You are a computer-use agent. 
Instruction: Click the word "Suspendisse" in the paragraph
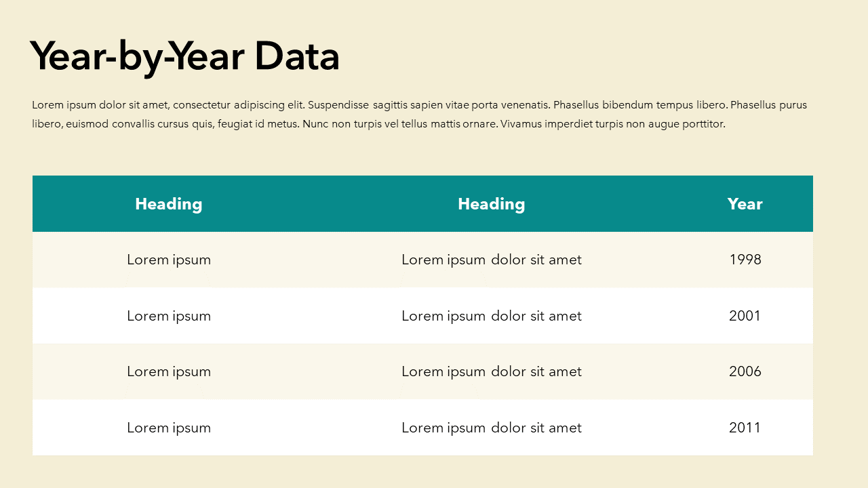coord(338,105)
